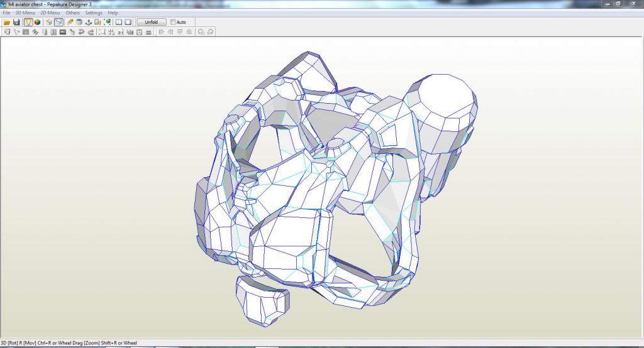Image resolution: width=644 pixels, height=348 pixels.
Task: Click the fourth alignment icon
Action: coord(189,32)
